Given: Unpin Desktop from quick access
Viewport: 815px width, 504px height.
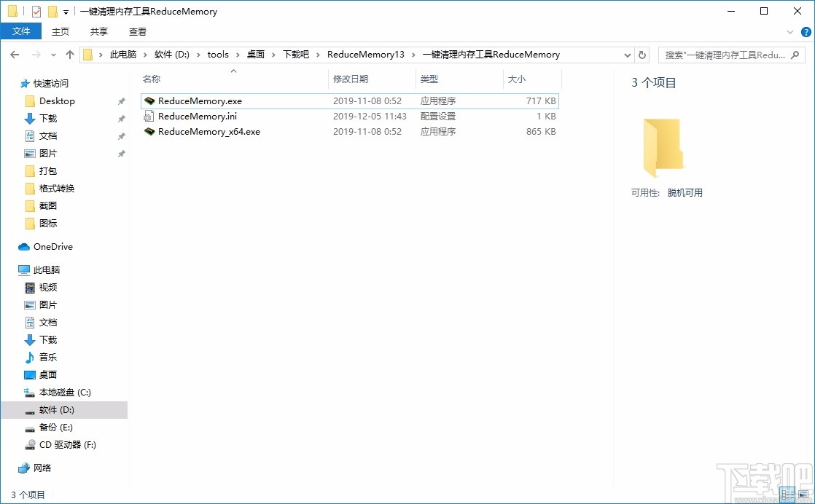Looking at the screenshot, I should point(121,101).
